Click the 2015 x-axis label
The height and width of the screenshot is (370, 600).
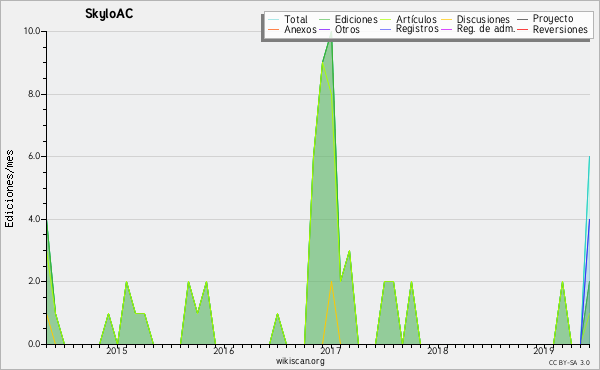[117, 350]
